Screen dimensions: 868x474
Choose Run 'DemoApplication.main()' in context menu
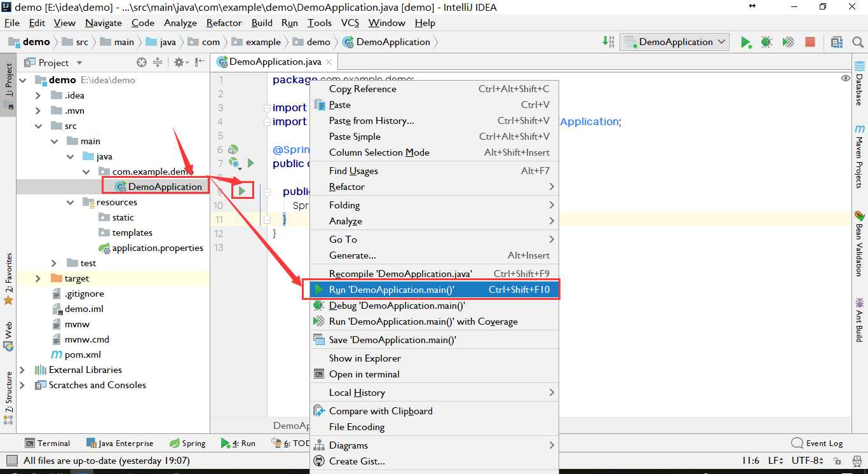434,290
